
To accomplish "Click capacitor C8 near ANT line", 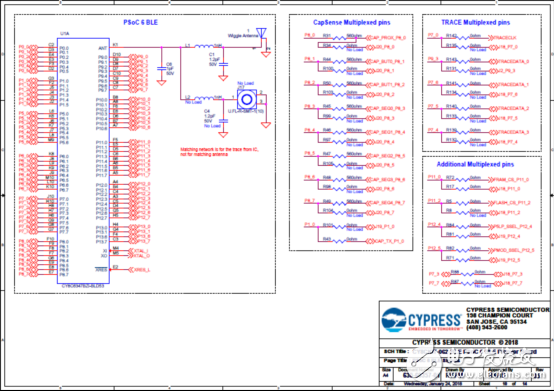I will [161, 68].
